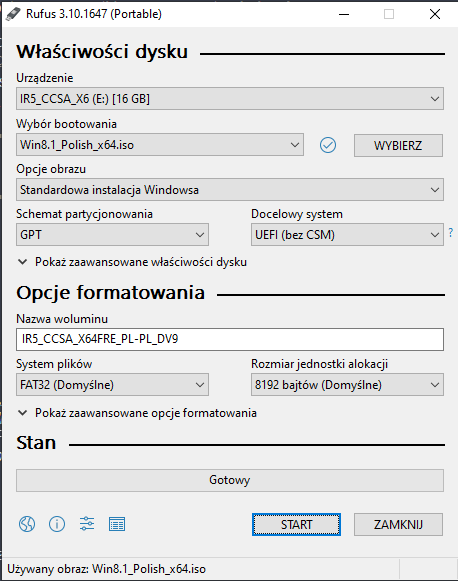Open the Opcje obrazu dropdown
458x581 pixels.
point(230,190)
